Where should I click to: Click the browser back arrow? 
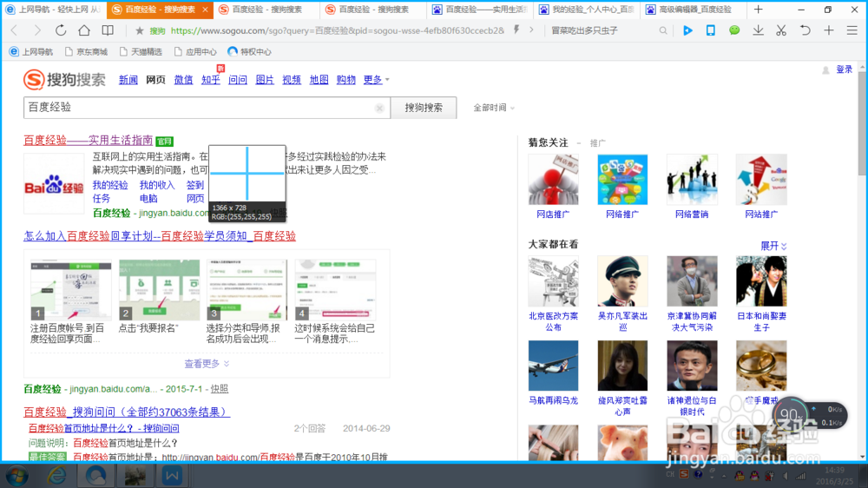click(x=15, y=30)
